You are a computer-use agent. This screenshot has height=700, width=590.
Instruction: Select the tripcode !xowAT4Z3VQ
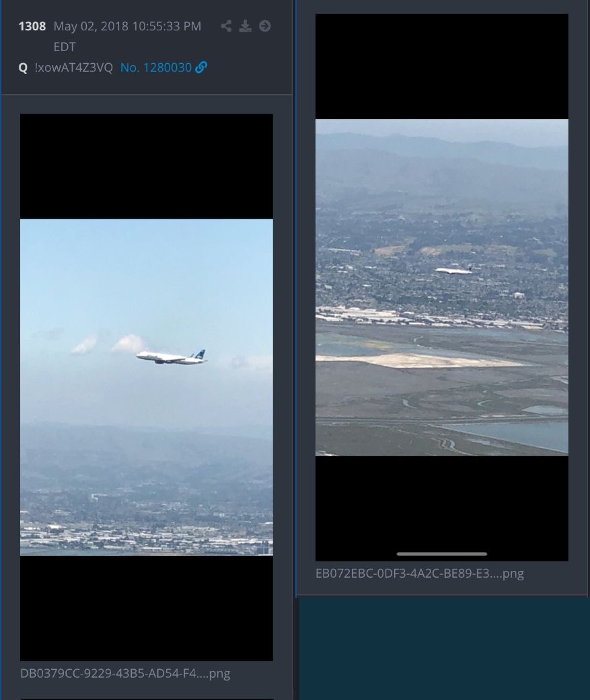(x=74, y=67)
